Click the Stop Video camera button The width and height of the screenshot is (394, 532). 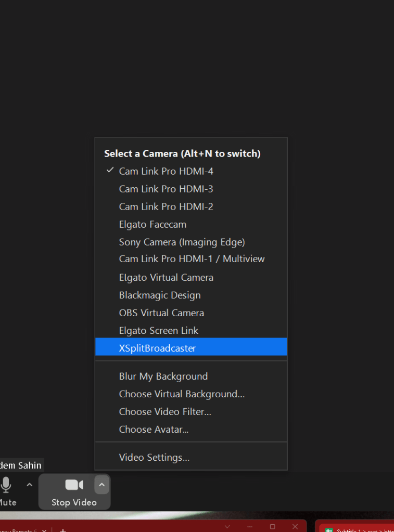click(74, 491)
